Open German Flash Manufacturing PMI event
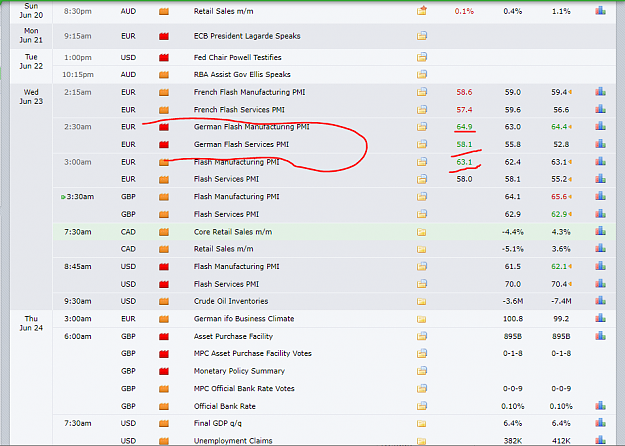 click(x=252, y=127)
